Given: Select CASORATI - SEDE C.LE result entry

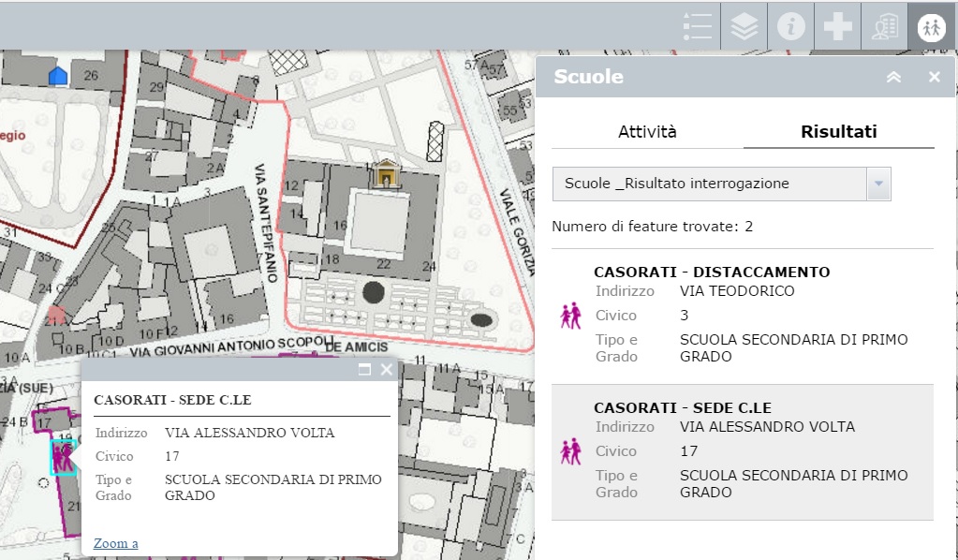Looking at the screenshot, I should [x=742, y=451].
